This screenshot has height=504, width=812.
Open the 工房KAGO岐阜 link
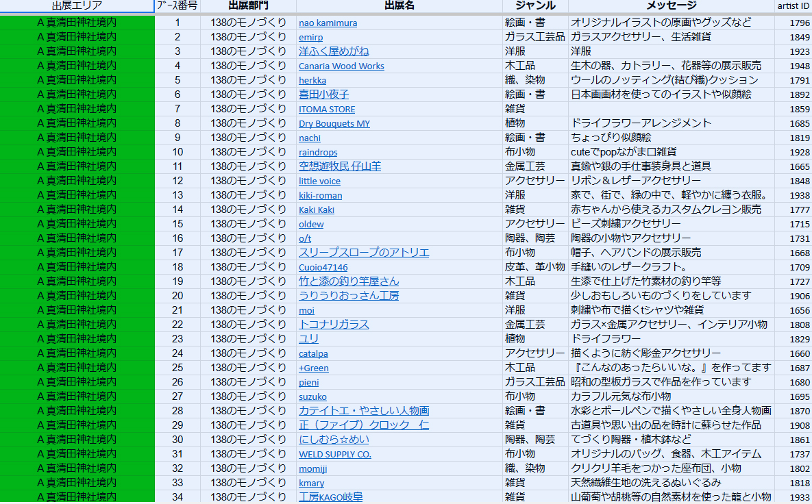pyautogui.click(x=330, y=496)
